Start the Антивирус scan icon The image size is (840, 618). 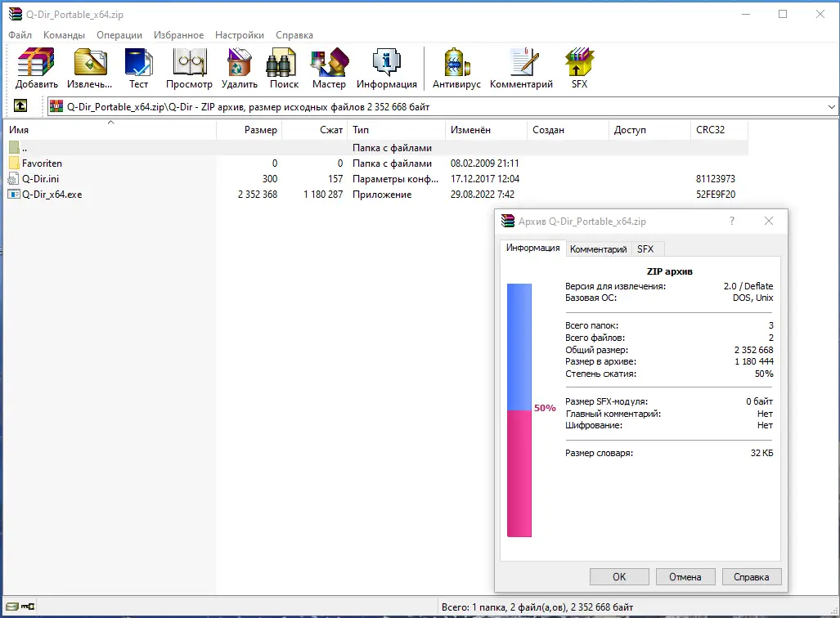click(456, 68)
